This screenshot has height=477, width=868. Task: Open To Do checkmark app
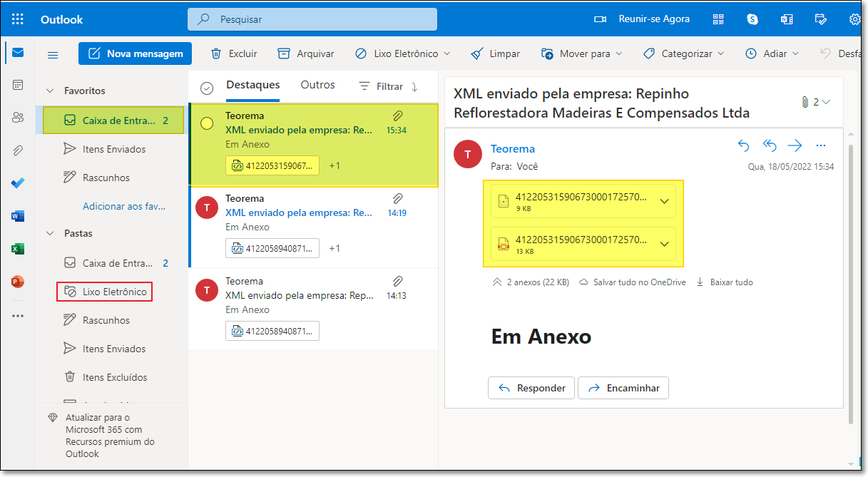[x=18, y=183]
